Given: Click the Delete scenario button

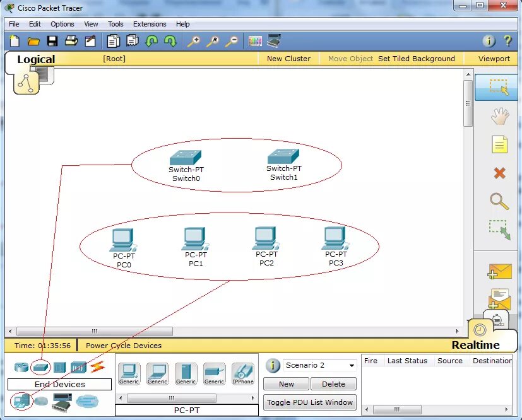Looking at the screenshot, I should click(x=333, y=384).
